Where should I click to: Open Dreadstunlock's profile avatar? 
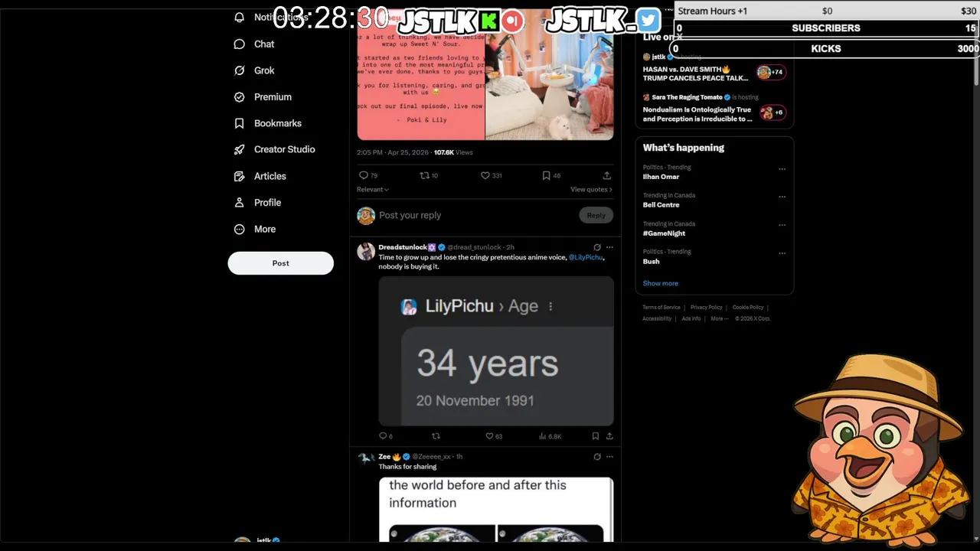[x=366, y=251]
